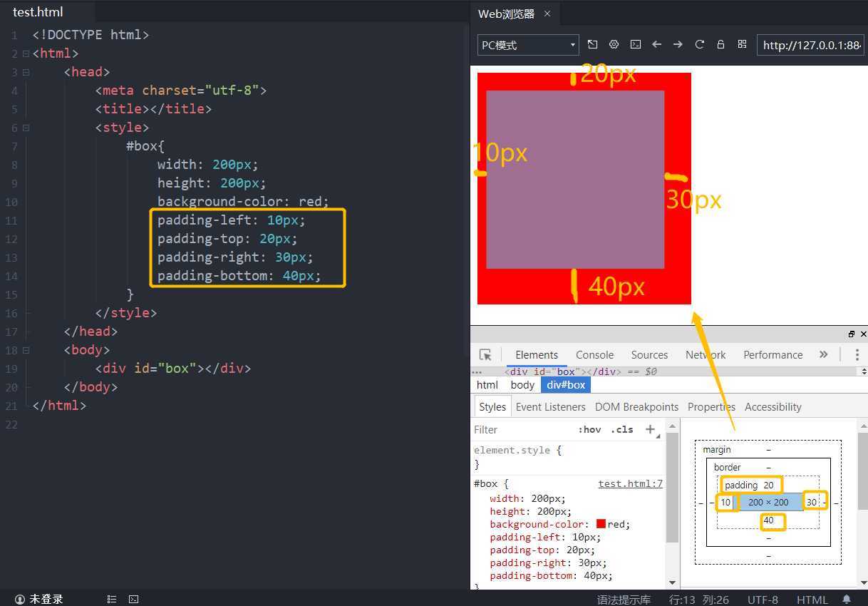Image resolution: width=868 pixels, height=606 pixels.
Task: Collapse the head tag at line 3
Action: point(26,72)
